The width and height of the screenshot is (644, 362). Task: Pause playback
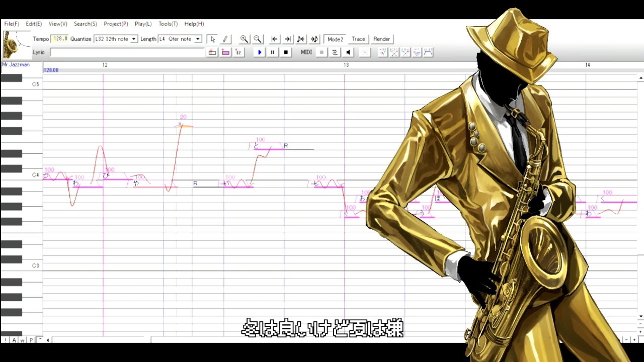pyautogui.click(x=273, y=52)
